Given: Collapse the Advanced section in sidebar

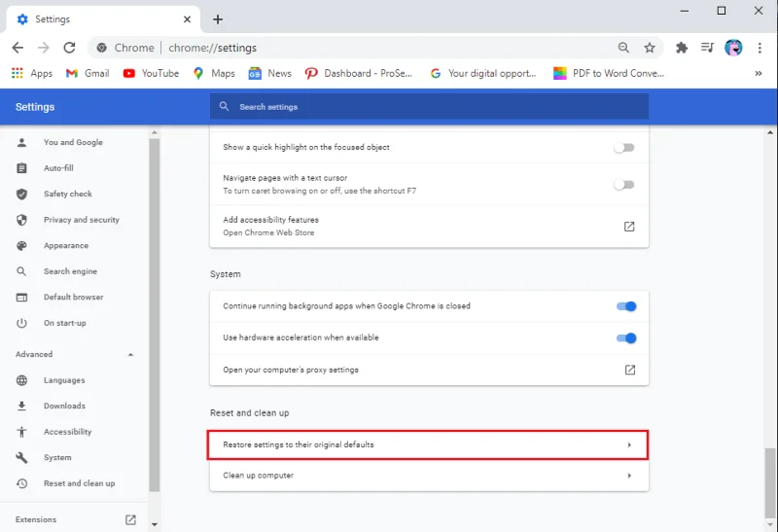Looking at the screenshot, I should tap(130, 354).
